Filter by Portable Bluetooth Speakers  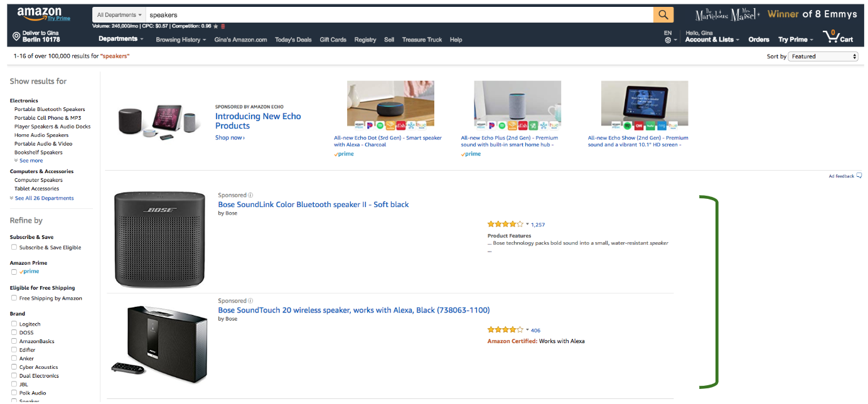coord(50,109)
